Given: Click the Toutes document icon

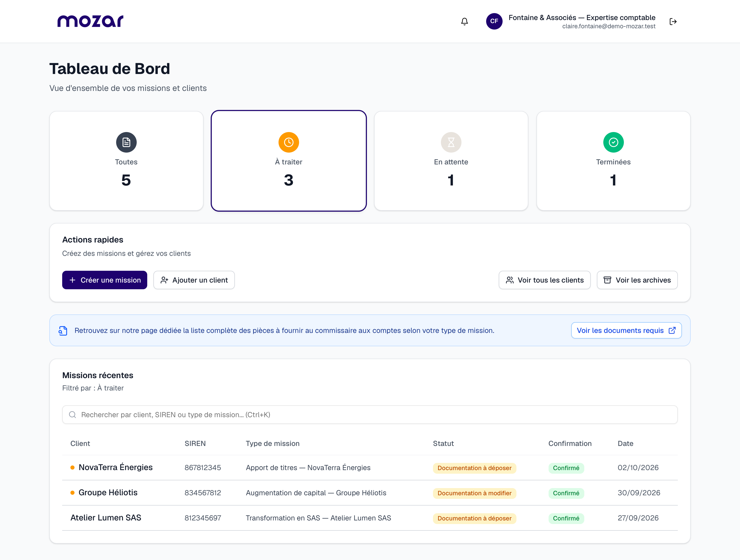Looking at the screenshot, I should (126, 142).
